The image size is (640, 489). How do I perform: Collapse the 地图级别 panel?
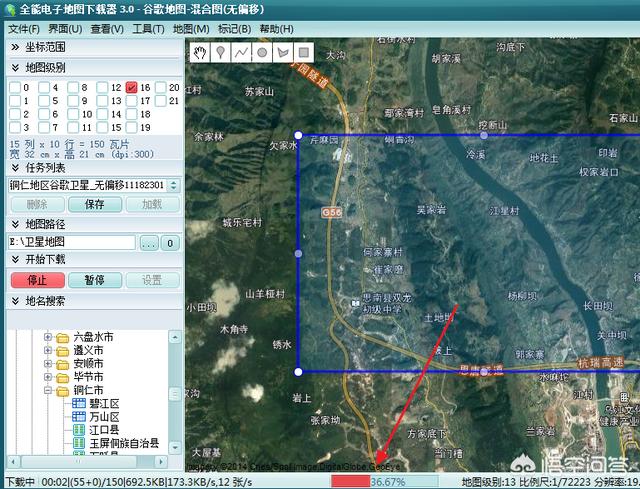pos(15,68)
